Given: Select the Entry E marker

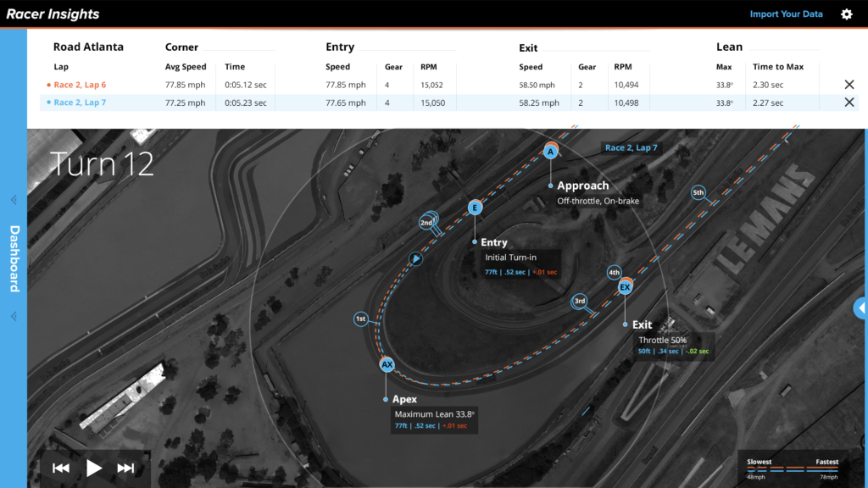Looking at the screenshot, I should (475, 208).
